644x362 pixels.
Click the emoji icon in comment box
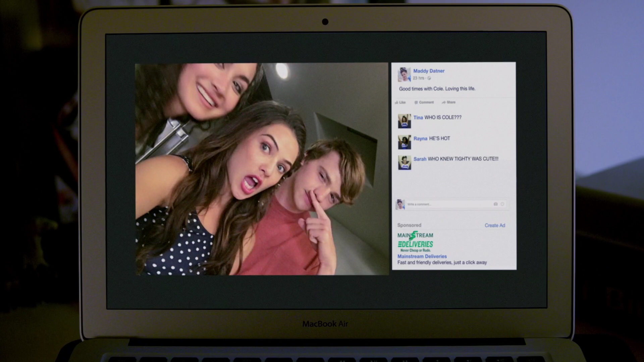click(x=502, y=204)
